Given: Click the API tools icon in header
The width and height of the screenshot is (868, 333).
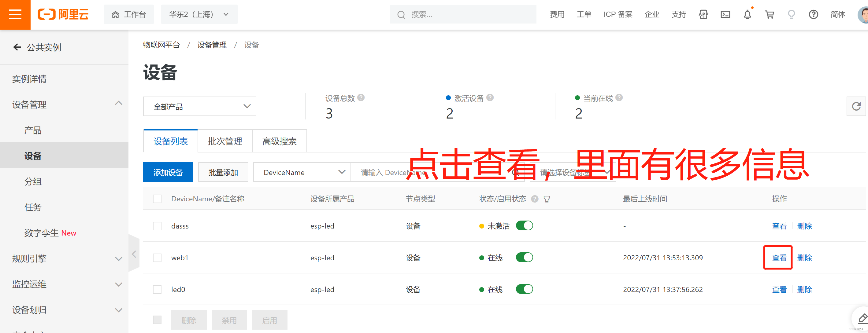Looking at the screenshot, I should (703, 14).
